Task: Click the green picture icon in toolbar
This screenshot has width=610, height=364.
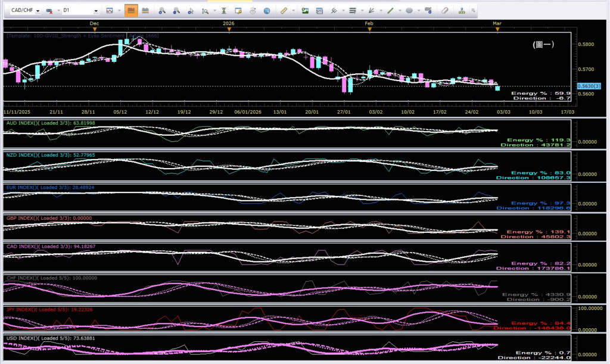Action: coord(305,11)
